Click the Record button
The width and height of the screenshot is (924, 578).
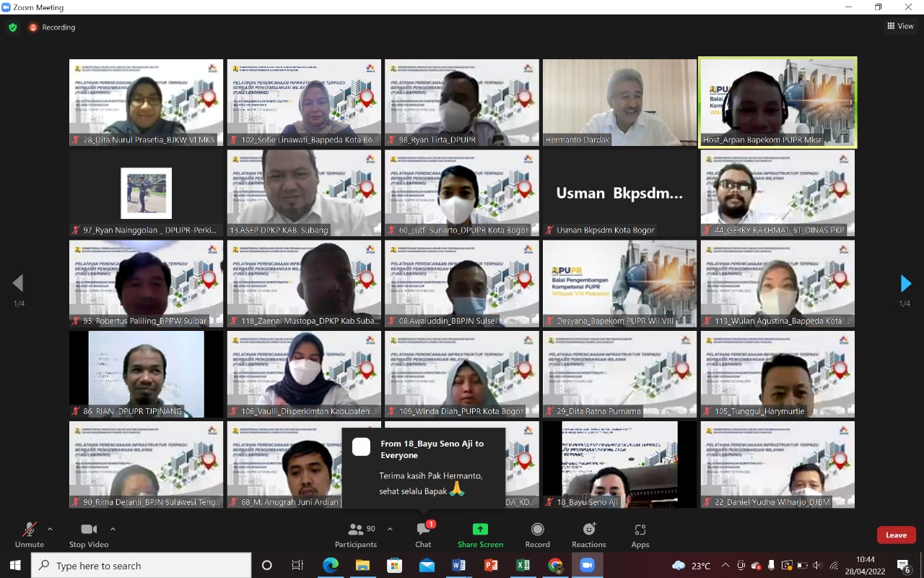[537, 535]
